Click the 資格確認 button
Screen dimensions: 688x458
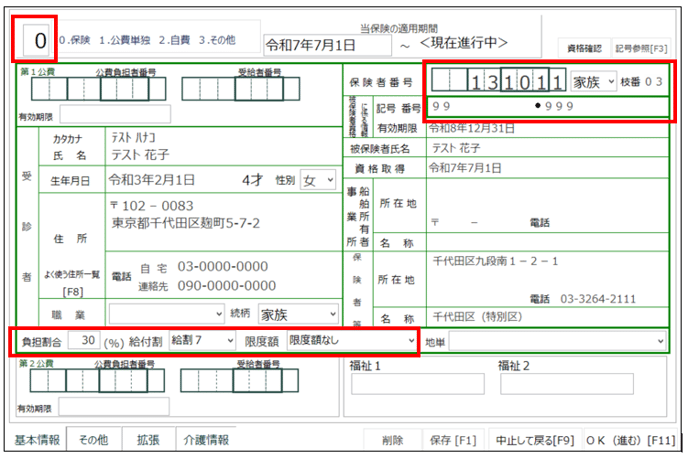[583, 45]
